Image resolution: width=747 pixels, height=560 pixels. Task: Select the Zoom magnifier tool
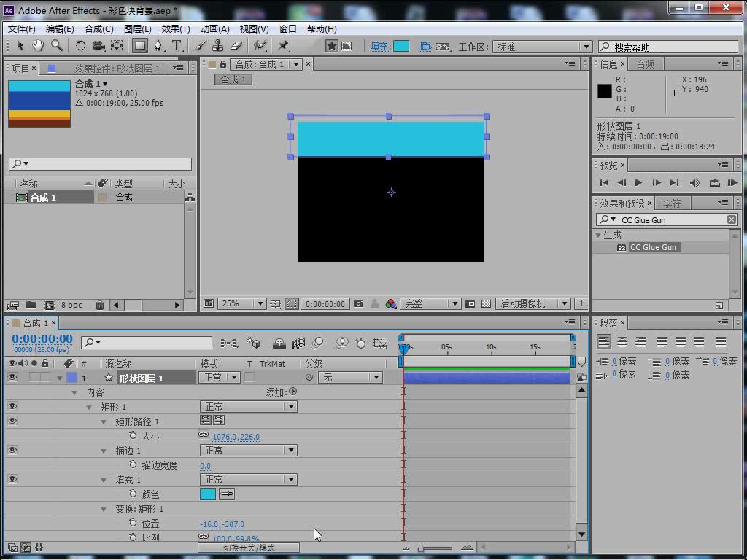coord(57,46)
